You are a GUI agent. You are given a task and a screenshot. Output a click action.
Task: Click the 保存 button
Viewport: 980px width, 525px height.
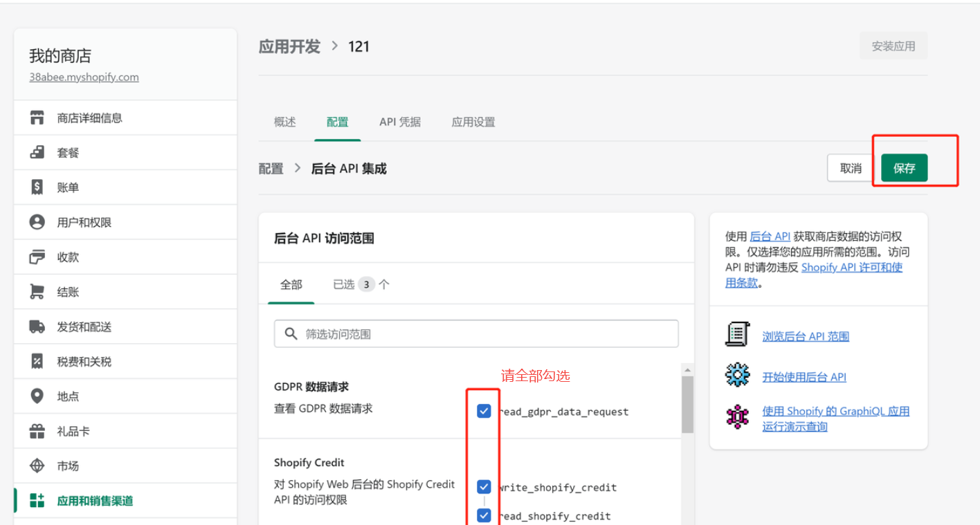pos(904,168)
